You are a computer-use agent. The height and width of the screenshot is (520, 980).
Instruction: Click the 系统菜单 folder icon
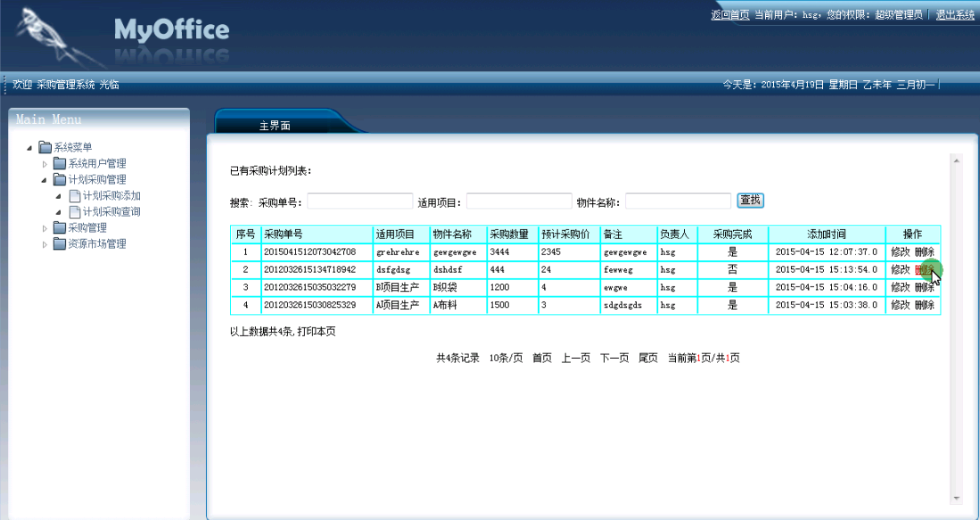coord(45,148)
